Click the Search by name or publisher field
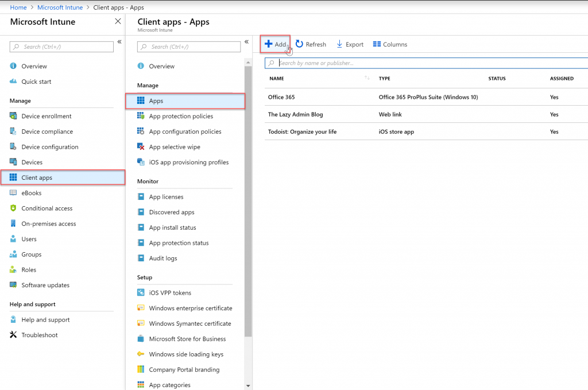 [x=427, y=63]
